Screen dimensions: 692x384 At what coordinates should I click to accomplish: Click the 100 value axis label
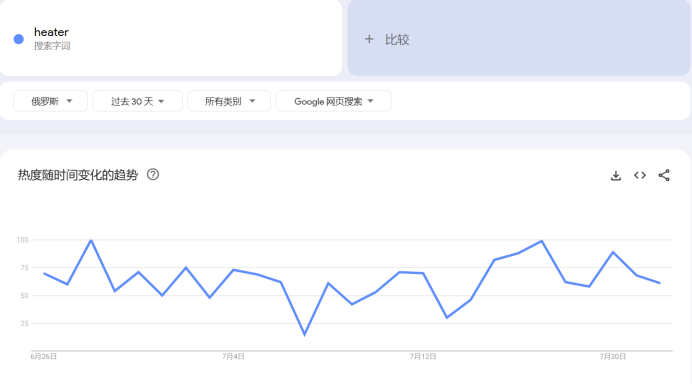pos(23,240)
